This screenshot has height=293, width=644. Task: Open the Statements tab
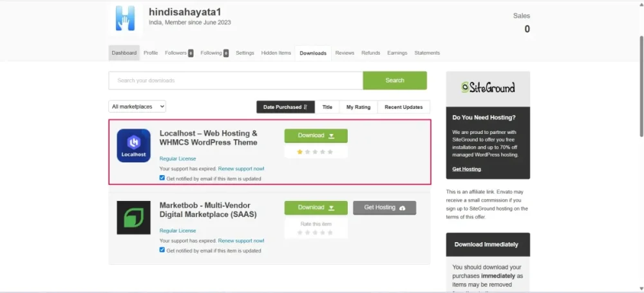coord(427,53)
